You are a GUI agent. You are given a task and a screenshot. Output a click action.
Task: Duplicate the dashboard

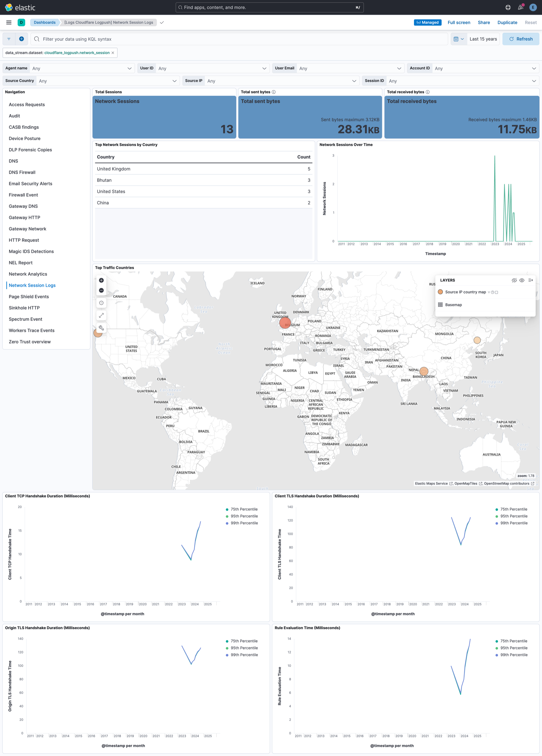coord(507,22)
